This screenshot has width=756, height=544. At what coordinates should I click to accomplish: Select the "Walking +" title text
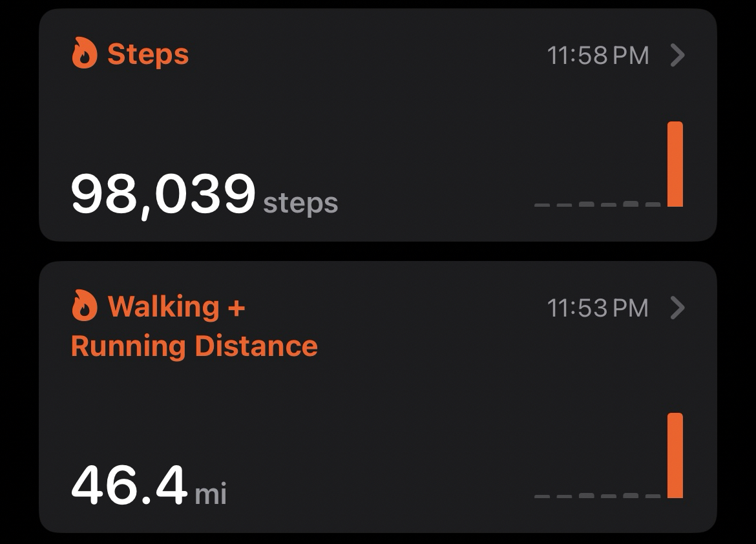(x=176, y=306)
